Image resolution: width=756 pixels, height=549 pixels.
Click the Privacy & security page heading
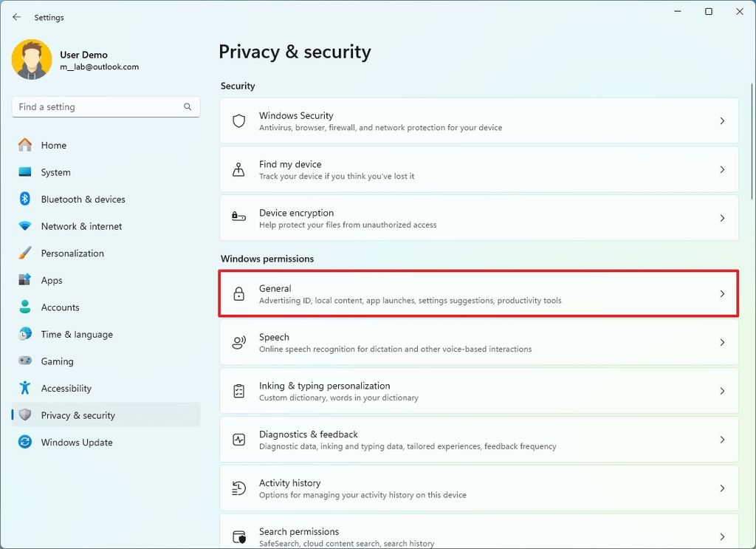(295, 52)
